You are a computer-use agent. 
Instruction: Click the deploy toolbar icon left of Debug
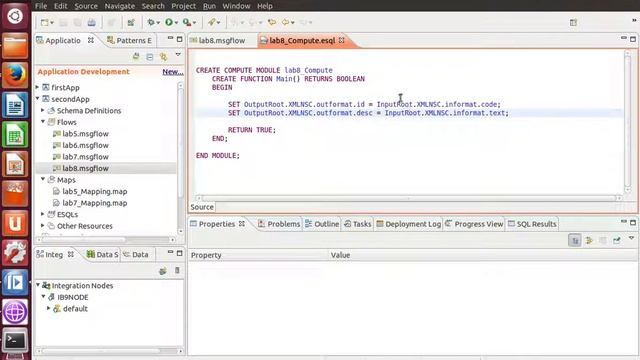click(x=131, y=22)
